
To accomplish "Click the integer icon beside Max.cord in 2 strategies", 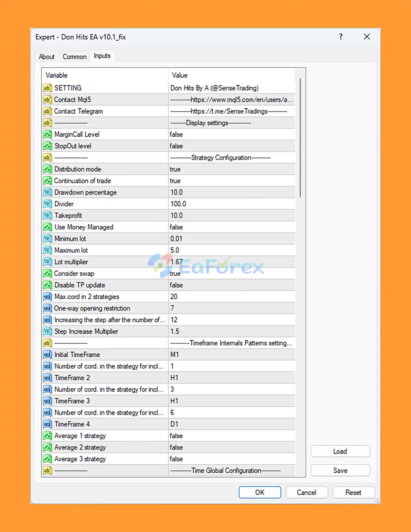I will [x=47, y=296].
